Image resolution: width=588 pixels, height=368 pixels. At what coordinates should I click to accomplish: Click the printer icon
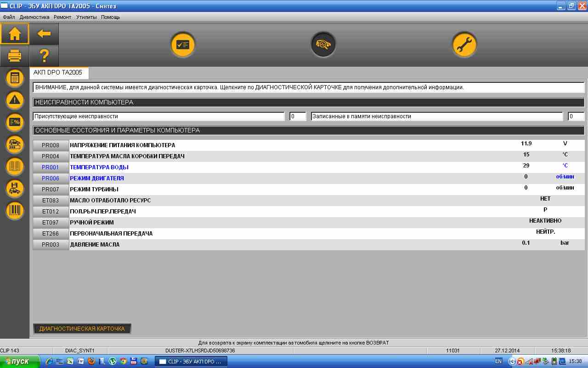(15, 56)
